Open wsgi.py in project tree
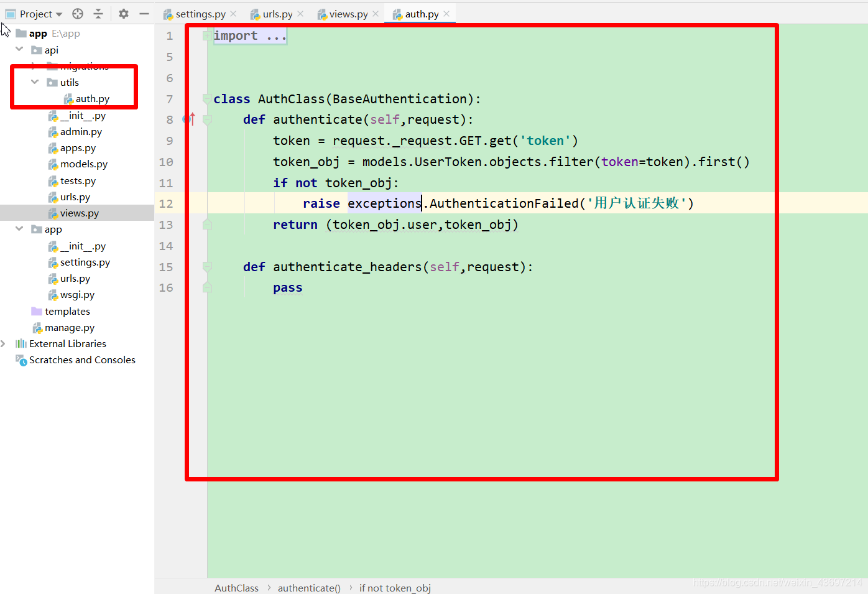Viewport: 868px width, 594px height. pos(77,295)
